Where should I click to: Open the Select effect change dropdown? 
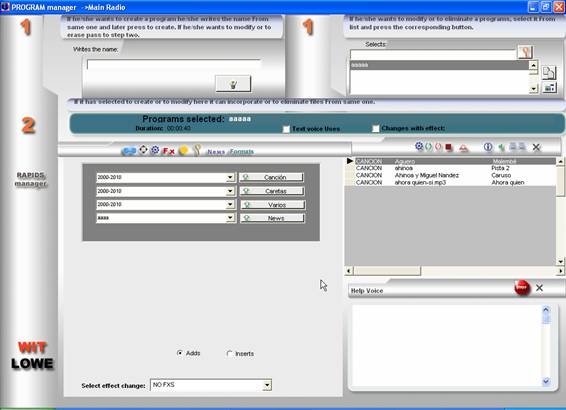[x=267, y=385]
